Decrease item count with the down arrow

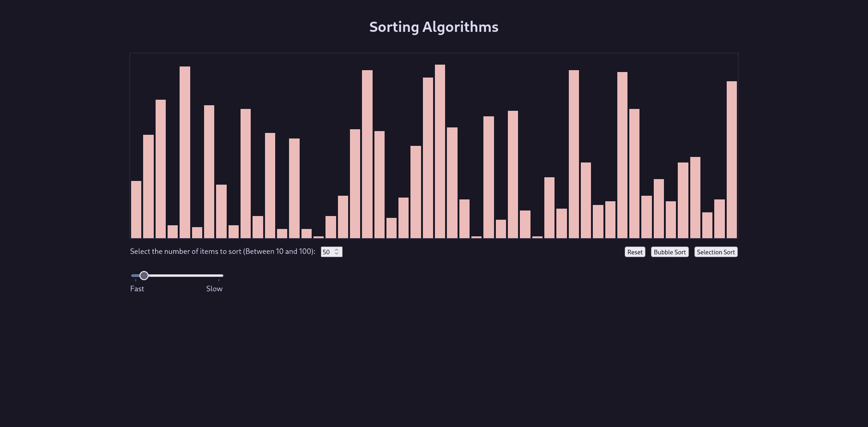click(337, 254)
